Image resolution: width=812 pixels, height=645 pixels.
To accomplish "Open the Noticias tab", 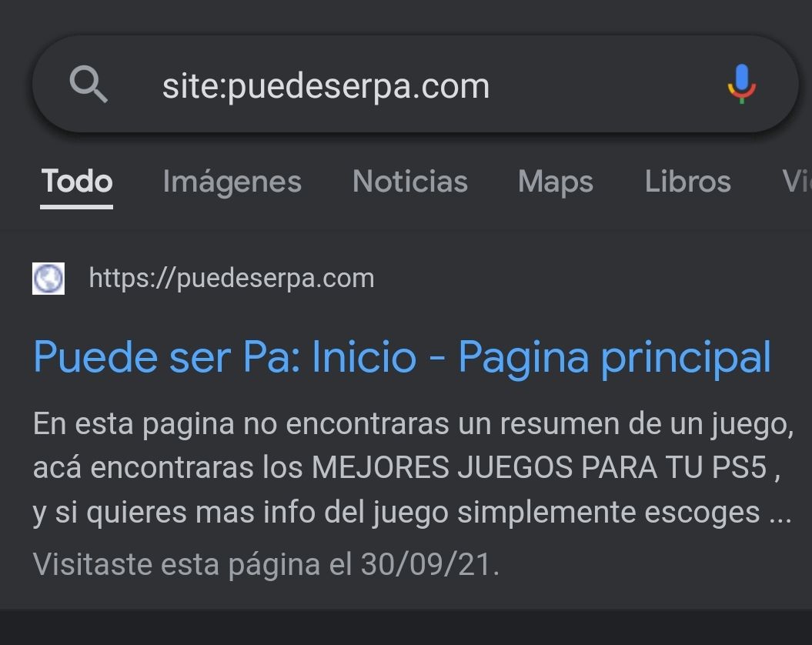I will 410,182.
